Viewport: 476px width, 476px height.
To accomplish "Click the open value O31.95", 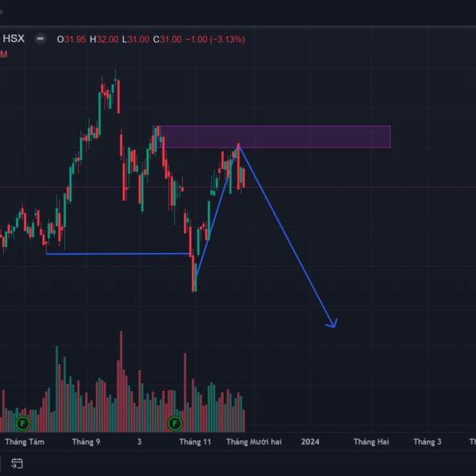I will (71, 39).
